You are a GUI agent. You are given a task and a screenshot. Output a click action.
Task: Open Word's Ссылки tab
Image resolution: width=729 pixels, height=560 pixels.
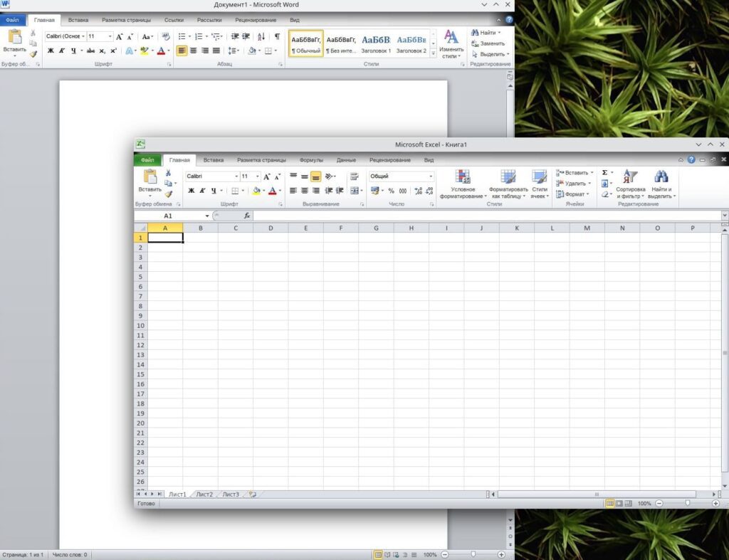[174, 20]
